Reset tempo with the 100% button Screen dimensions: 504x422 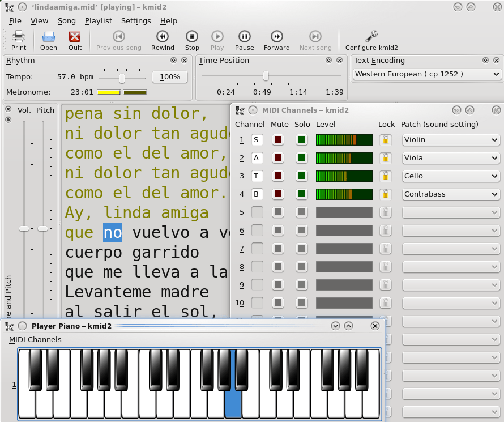tap(169, 79)
